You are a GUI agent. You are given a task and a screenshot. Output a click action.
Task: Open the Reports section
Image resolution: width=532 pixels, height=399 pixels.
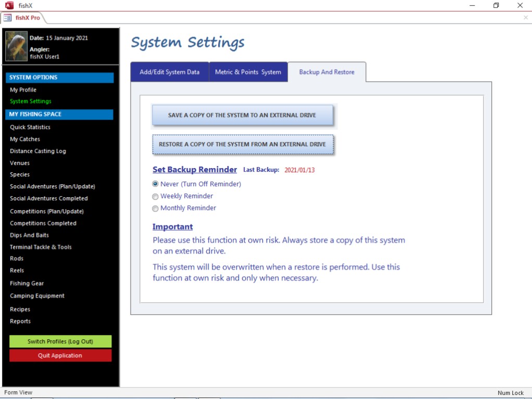click(x=20, y=321)
